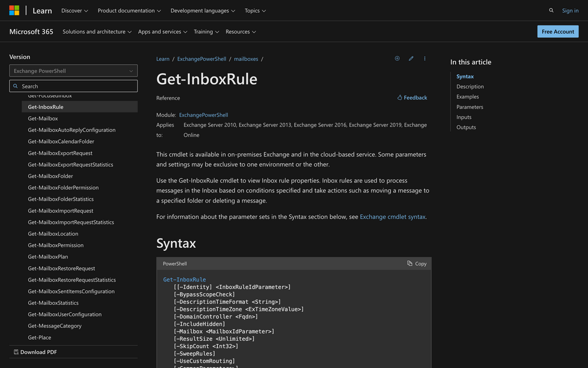Click the table of contents Search field
588x368 pixels.
[73, 86]
